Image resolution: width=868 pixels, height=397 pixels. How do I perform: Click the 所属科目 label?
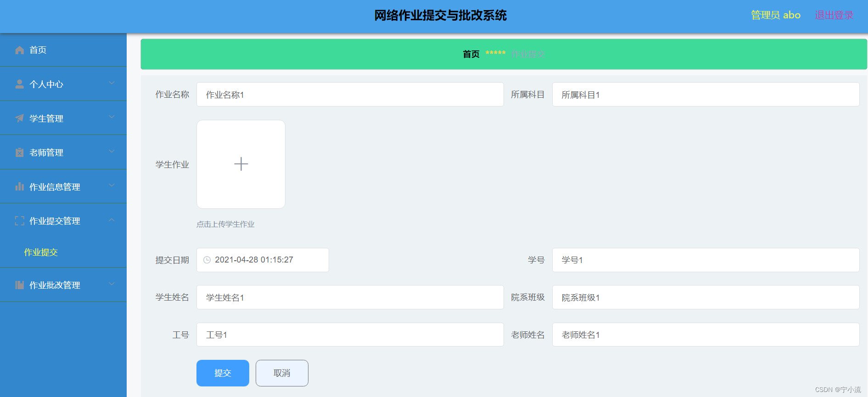(x=528, y=95)
